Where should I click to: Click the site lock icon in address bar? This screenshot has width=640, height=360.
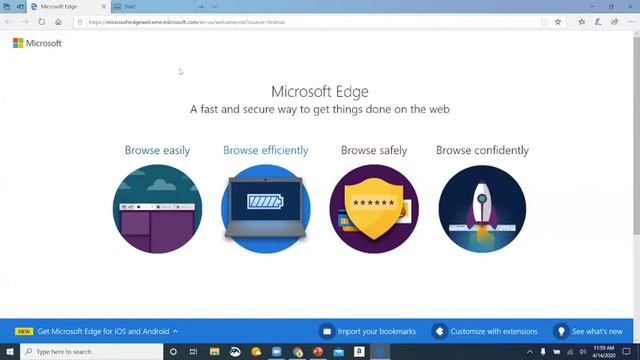pyautogui.click(x=80, y=22)
